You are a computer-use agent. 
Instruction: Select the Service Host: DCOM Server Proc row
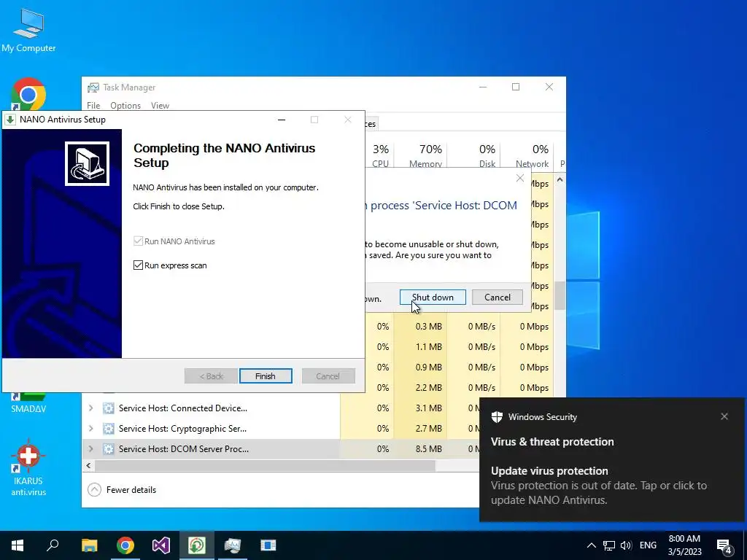(x=281, y=449)
